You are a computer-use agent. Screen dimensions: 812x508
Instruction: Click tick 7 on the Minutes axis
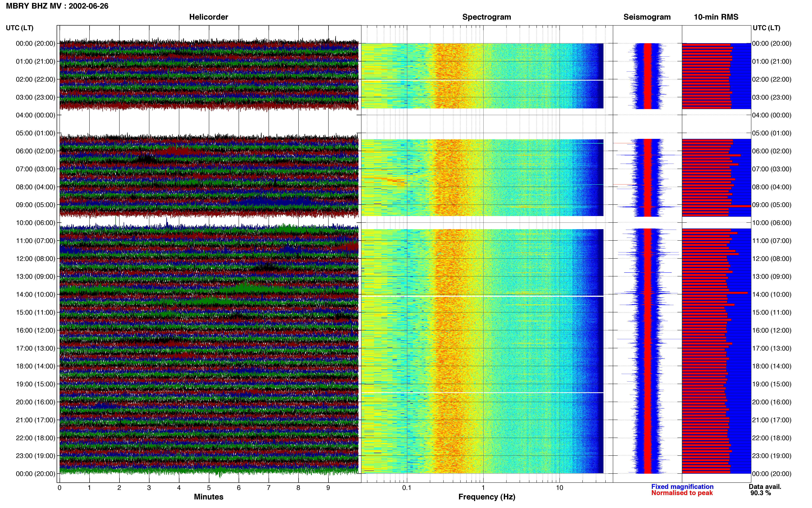point(269,488)
